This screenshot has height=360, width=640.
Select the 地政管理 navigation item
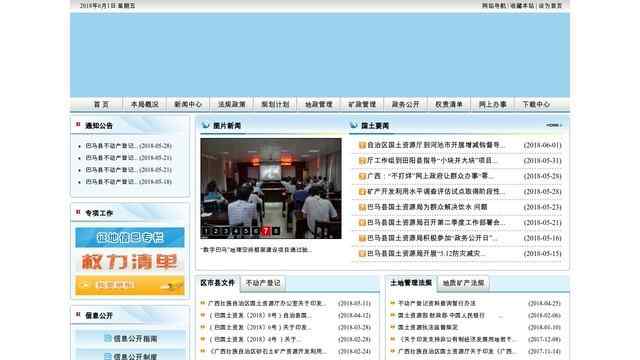[x=319, y=104]
